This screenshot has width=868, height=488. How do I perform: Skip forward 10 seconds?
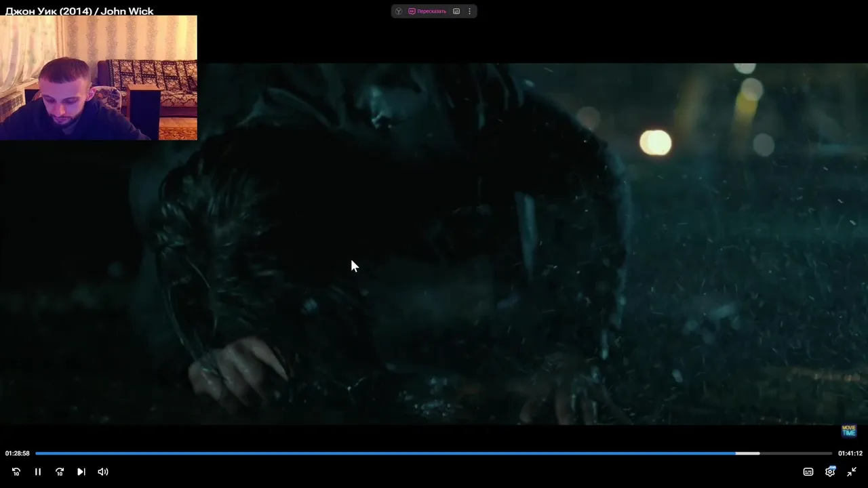point(60,472)
